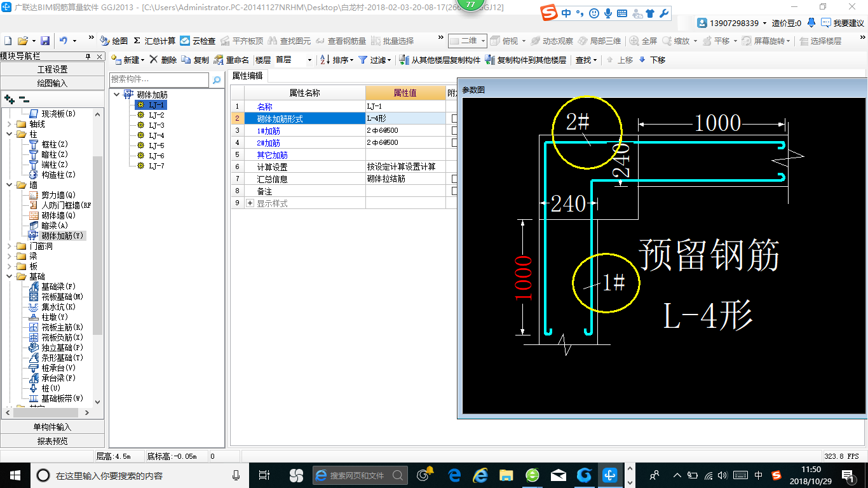
Task: Click the notification bell icon
Action: click(811, 23)
